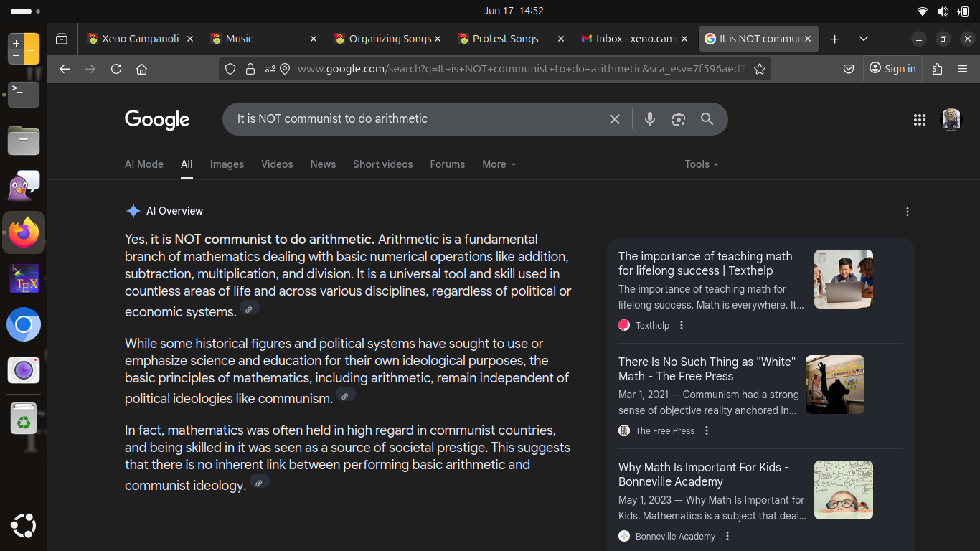The height and width of the screenshot is (551, 980).
Task: Open The Free Press result options menu
Action: pyautogui.click(x=707, y=430)
